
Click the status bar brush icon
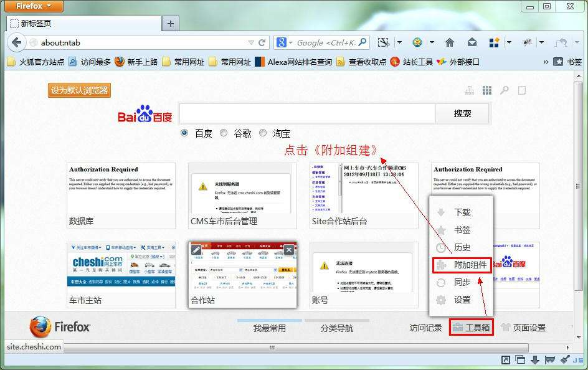(565, 360)
